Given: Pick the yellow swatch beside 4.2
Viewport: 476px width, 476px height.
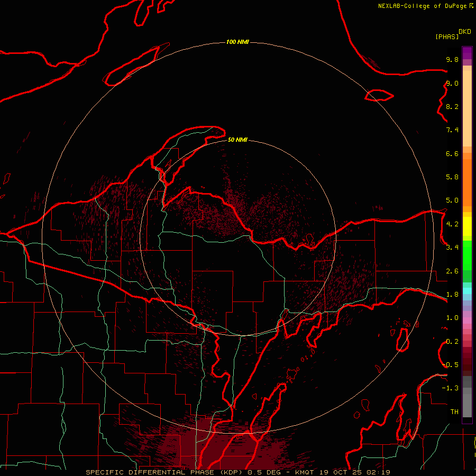Looking at the screenshot, I should click(x=467, y=226).
